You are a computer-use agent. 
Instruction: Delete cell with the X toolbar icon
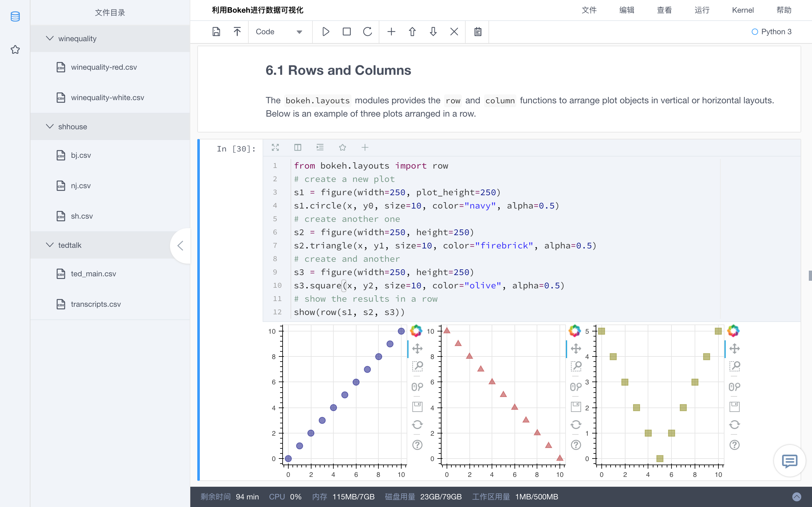pyautogui.click(x=454, y=31)
